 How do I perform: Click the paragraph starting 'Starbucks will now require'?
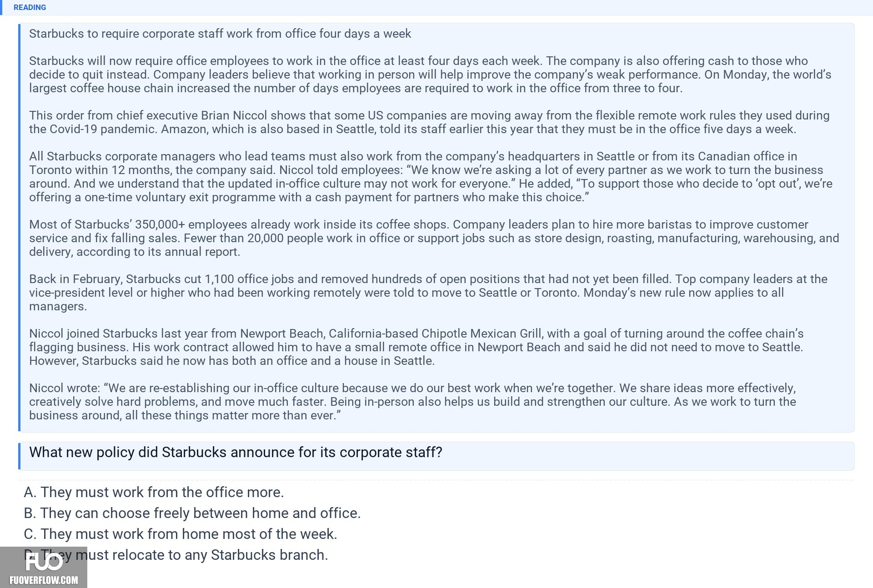pyautogui.click(x=430, y=75)
